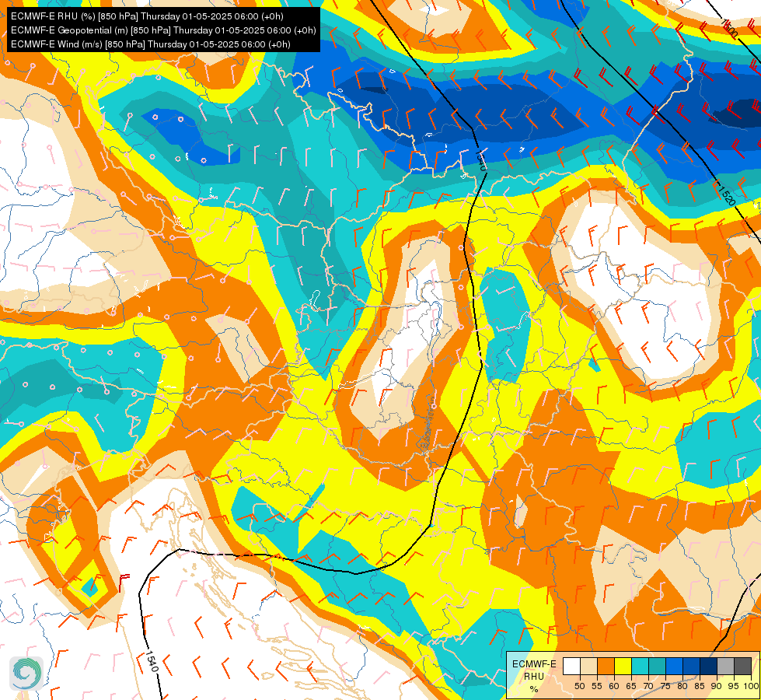Viewport: 761px width, 700px height.
Task: Select the teal 70–75% legend swatch
Action: (657, 666)
